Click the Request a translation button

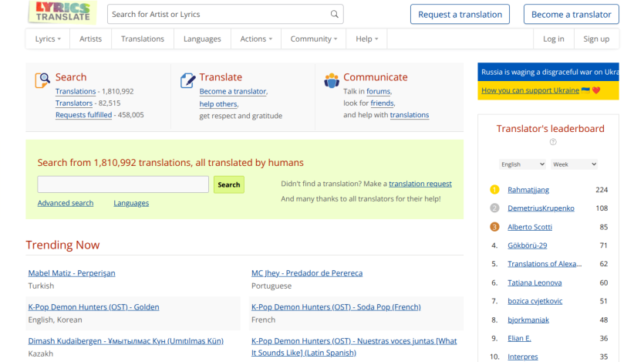460,15
